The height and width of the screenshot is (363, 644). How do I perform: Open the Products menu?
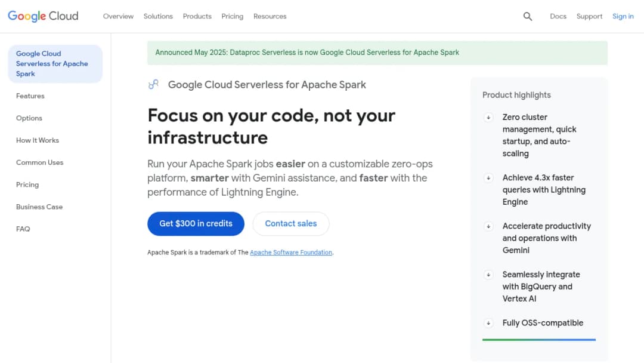pyautogui.click(x=197, y=17)
